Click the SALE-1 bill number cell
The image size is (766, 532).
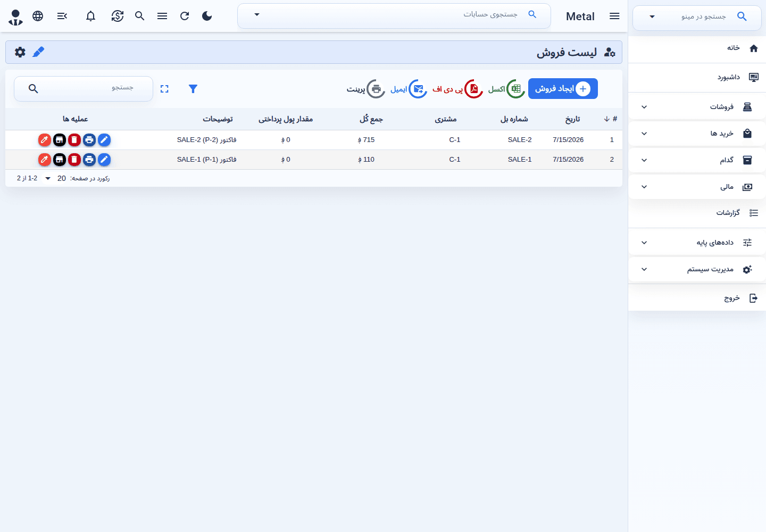tap(520, 160)
